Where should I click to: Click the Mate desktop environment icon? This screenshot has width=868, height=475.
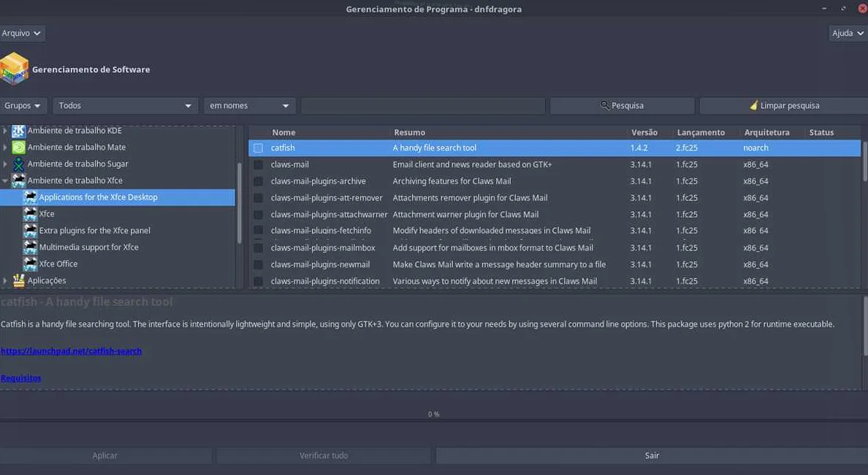tap(18, 148)
